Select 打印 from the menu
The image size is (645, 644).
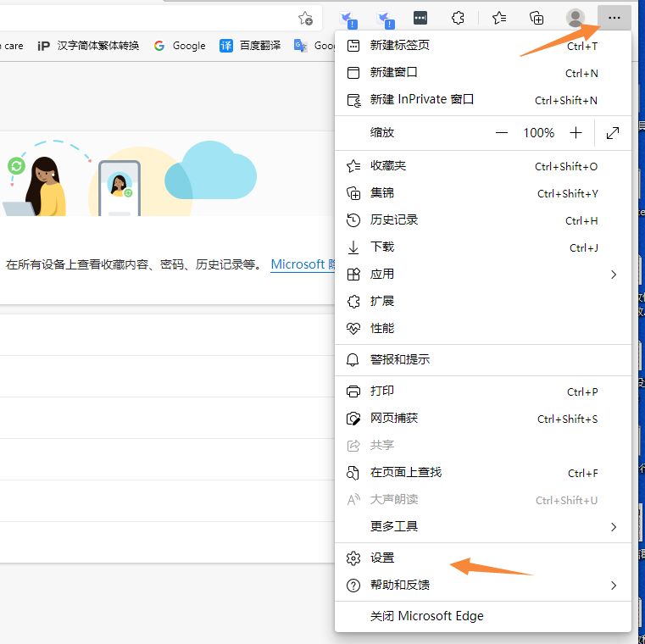tap(483, 391)
